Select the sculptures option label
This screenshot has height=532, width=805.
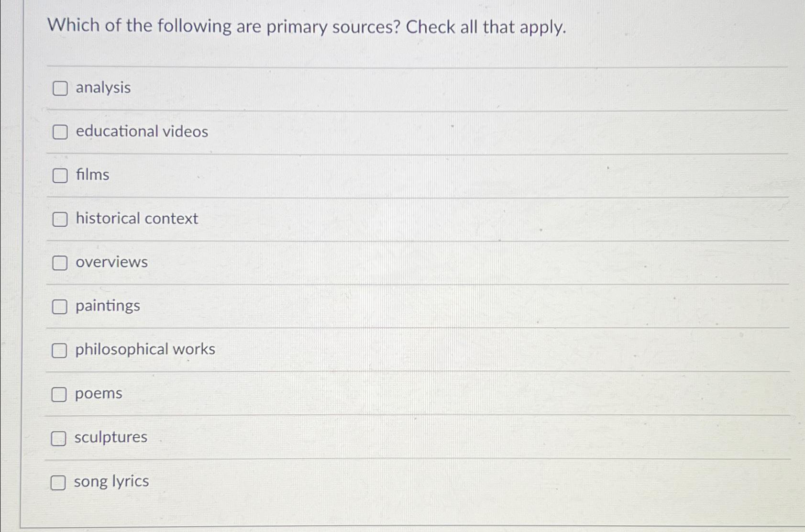click(110, 437)
